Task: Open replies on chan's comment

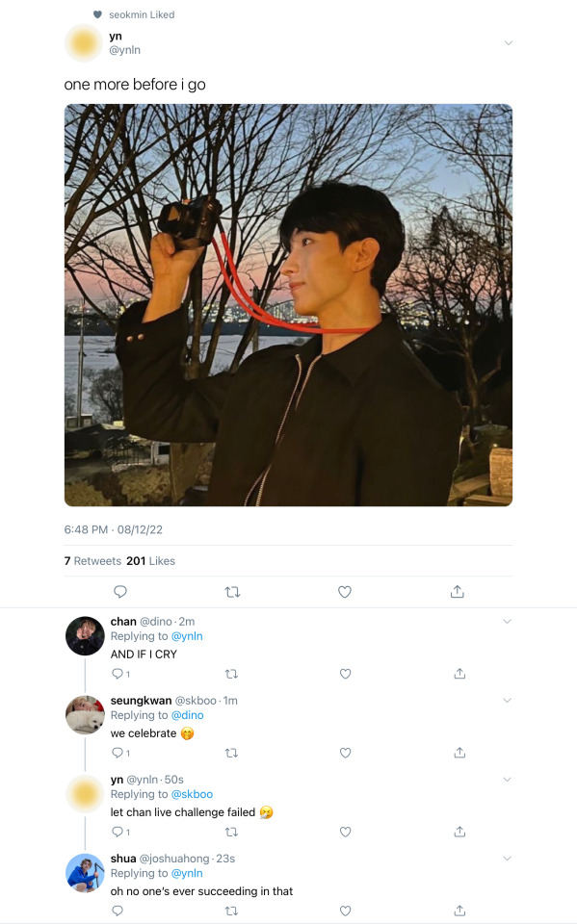Action: click(120, 674)
